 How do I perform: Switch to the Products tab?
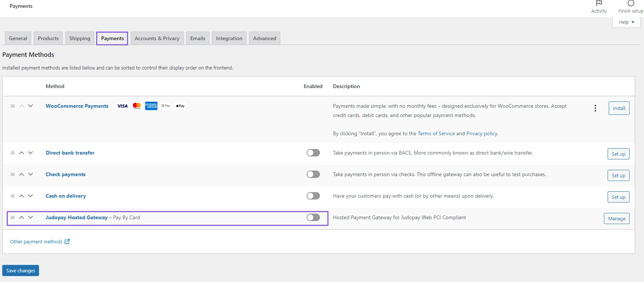[48, 38]
